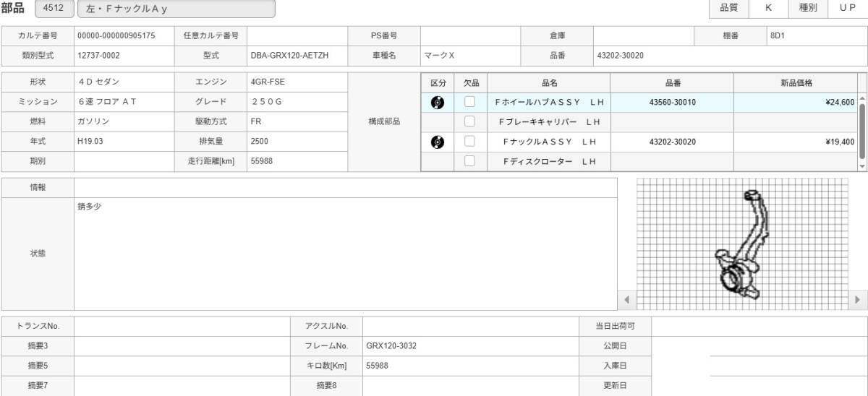Click the 品名 column header
The image size is (868, 396).
coord(549,83)
